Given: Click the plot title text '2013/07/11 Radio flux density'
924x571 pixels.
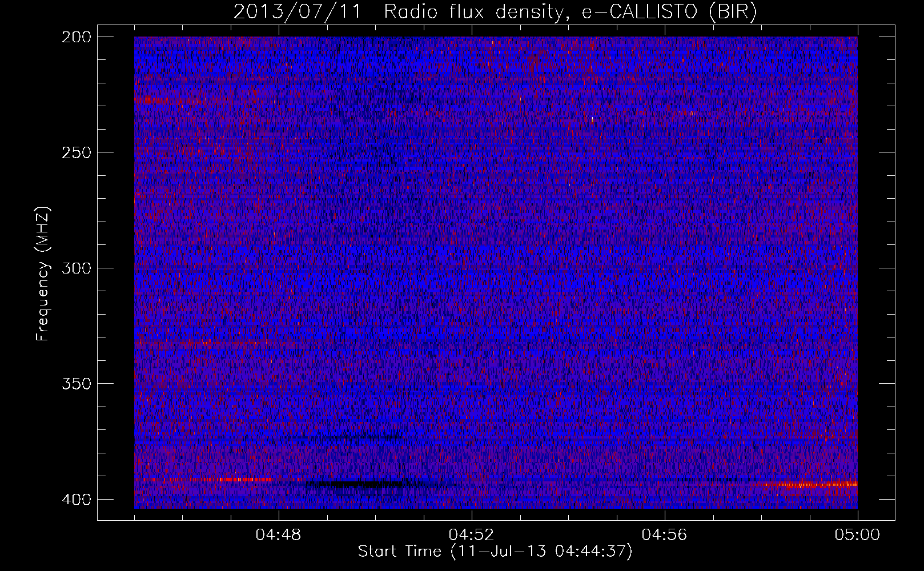Looking at the screenshot, I should click(x=398, y=11).
